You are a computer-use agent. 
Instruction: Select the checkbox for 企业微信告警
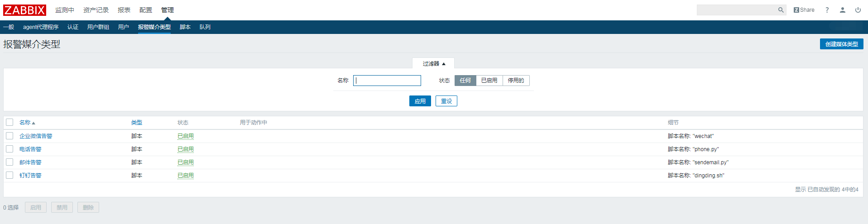pyautogui.click(x=10, y=136)
